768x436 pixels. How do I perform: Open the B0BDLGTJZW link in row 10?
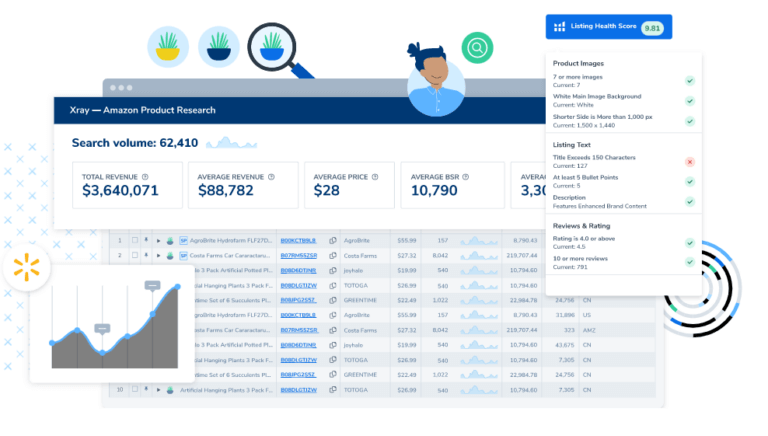pyautogui.click(x=299, y=390)
